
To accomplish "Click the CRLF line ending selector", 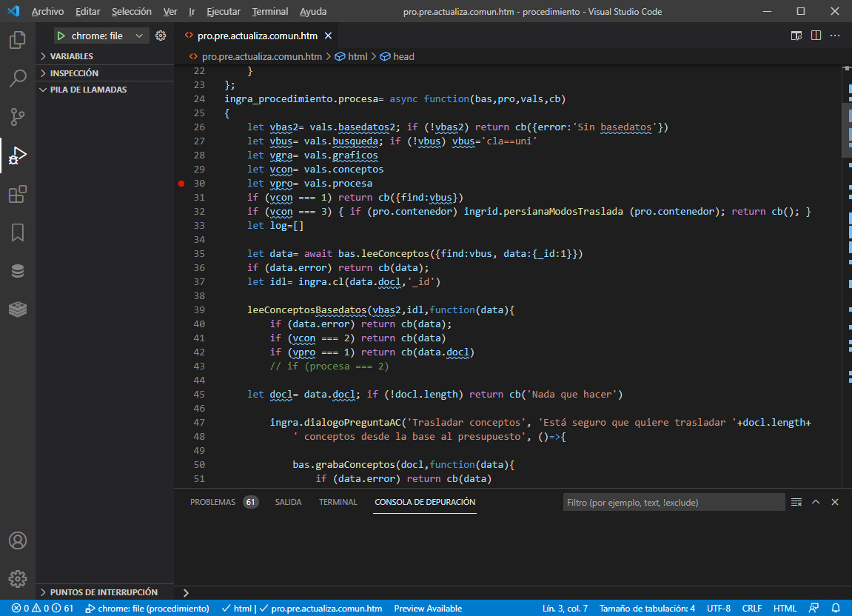I will [x=751, y=609].
